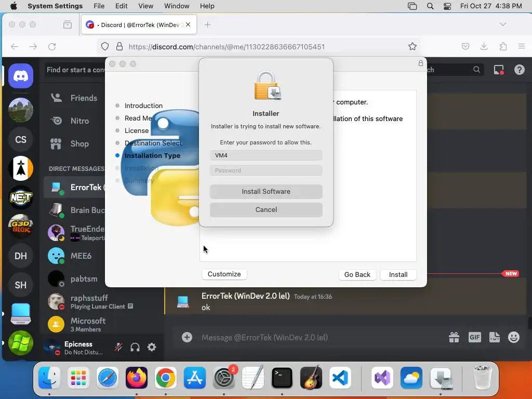The width and height of the screenshot is (532, 399).
Task: Open Visual Studio Code from the Dock
Action: 340,378
